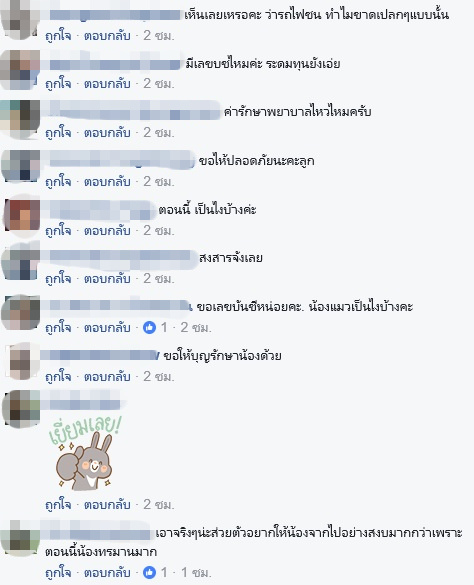Click the like thumb icon on the last comment

pyautogui.click(x=149, y=572)
